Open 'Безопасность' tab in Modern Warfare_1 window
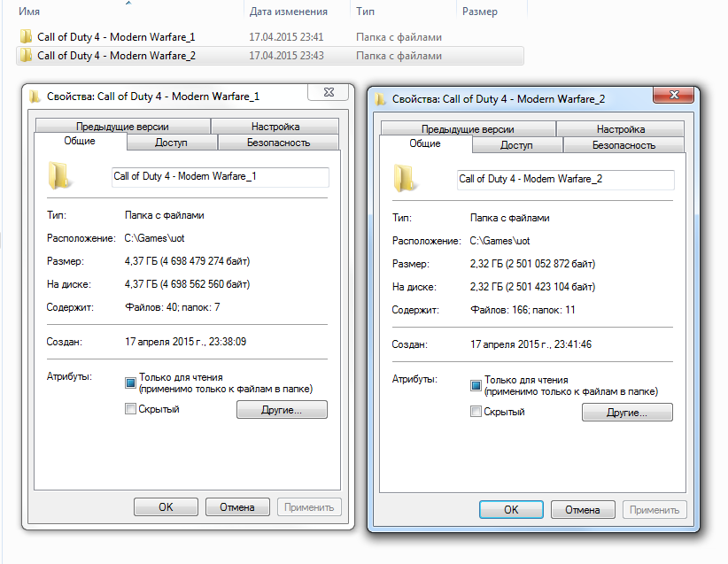This screenshot has height=564, width=728. (x=279, y=143)
